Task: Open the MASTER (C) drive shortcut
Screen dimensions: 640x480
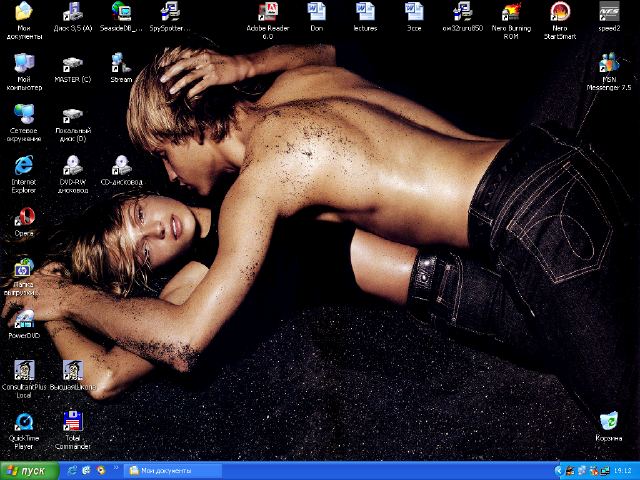Action: 72,64
